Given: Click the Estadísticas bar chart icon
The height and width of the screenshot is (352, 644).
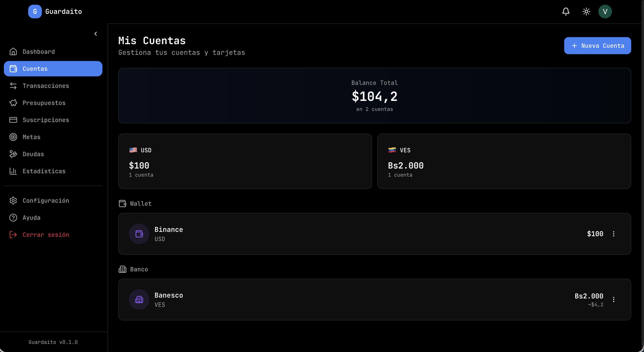Looking at the screenshot, I should tap(13, 171).
